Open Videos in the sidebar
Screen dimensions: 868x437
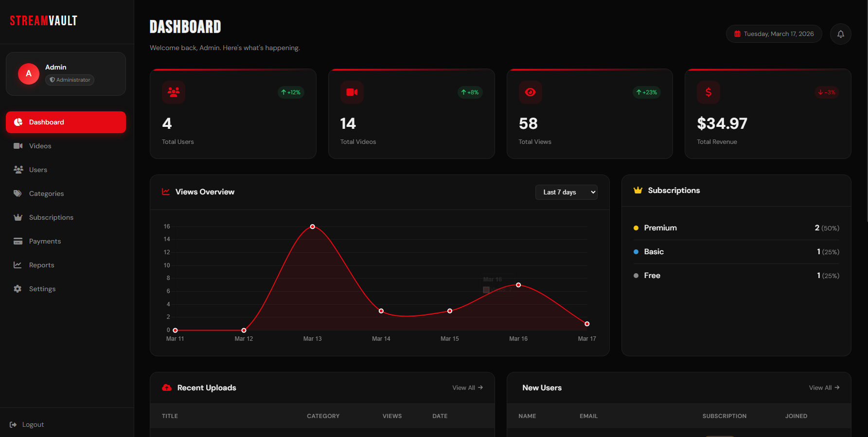tap(40, 146)
